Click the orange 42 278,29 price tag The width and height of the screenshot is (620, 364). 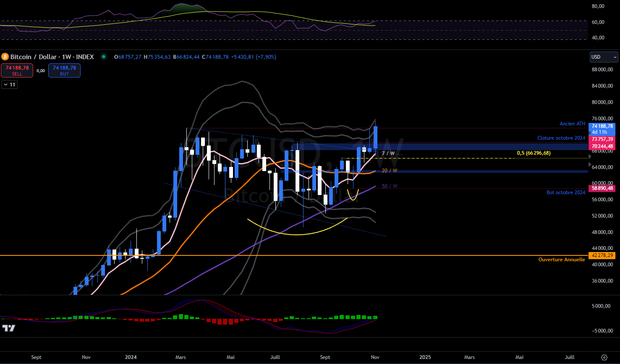tap(602, 255)
